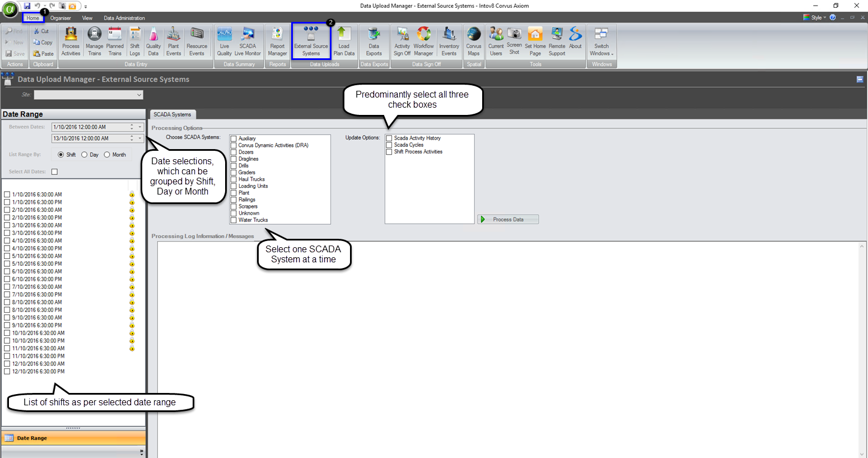
Task: Launch Remote Support
Action: 556,39
